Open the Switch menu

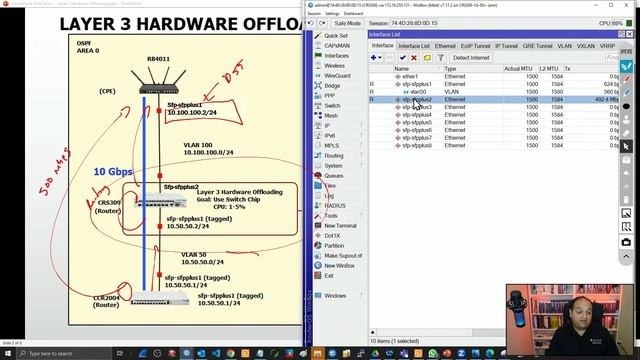(x=332, y=106)
